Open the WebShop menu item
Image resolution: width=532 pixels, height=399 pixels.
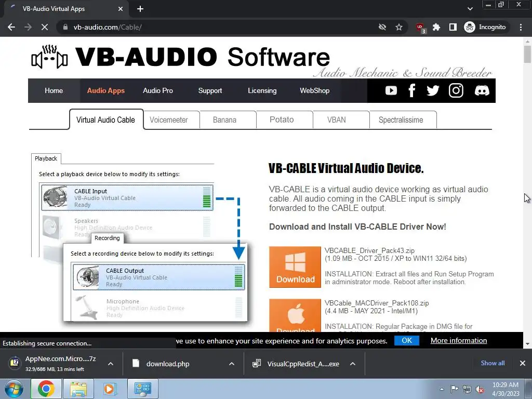pyautogui.click(x=314, y=90)
